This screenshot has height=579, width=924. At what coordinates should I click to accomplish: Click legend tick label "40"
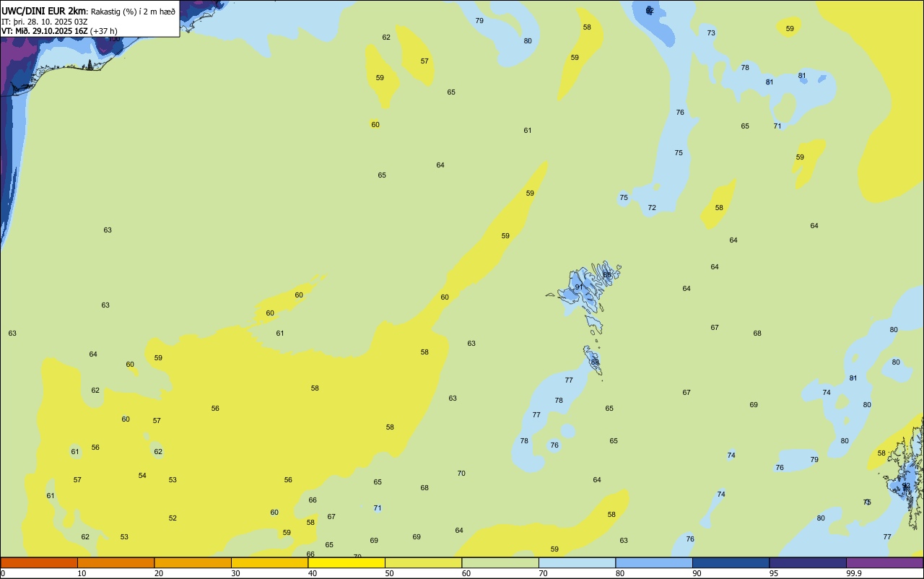click(x=313, y=573)
